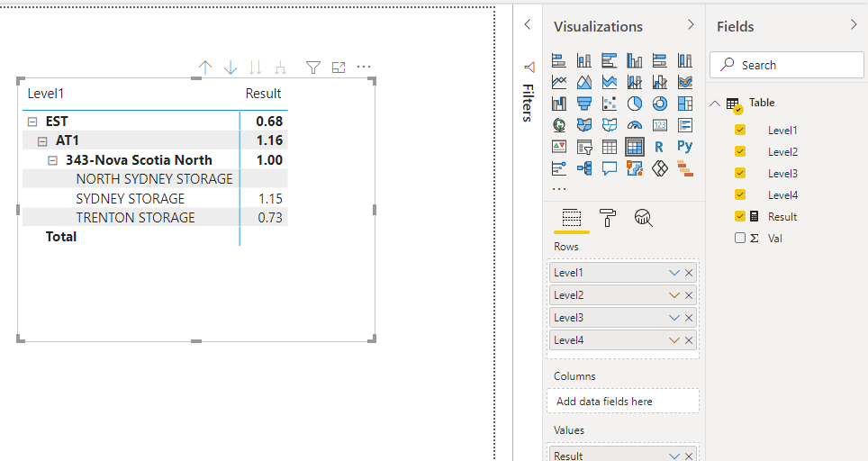The width and height of the screenshot is (868, 461).
Task: Select the Gauge visual
Action: click(x=635, y=125)
